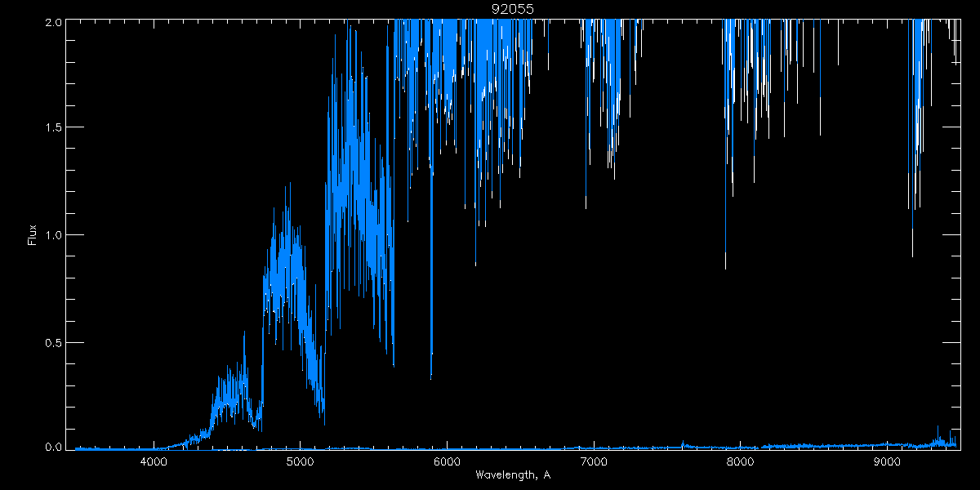
Task: Click the y-axis tick label 2.0
Action: pyautogui.click(x=52, y=23)
